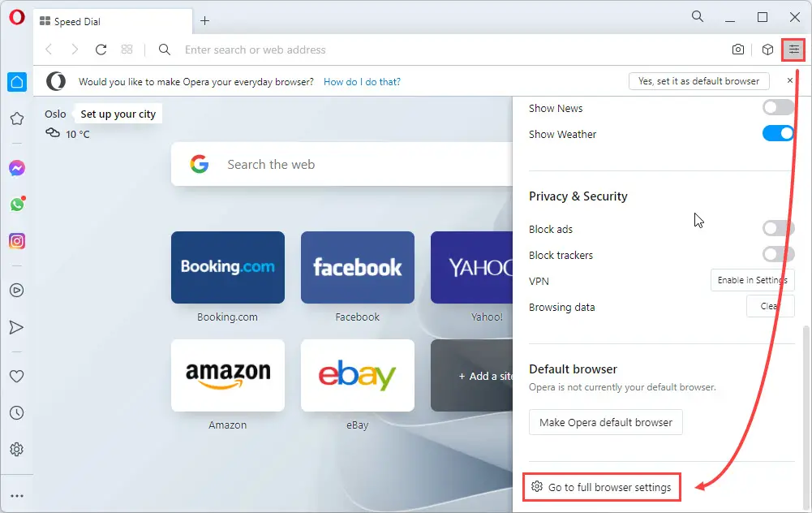Open the Player icon in sidebar
The height and width of the screenshot is (513, 812).
(x=16, y=290)
